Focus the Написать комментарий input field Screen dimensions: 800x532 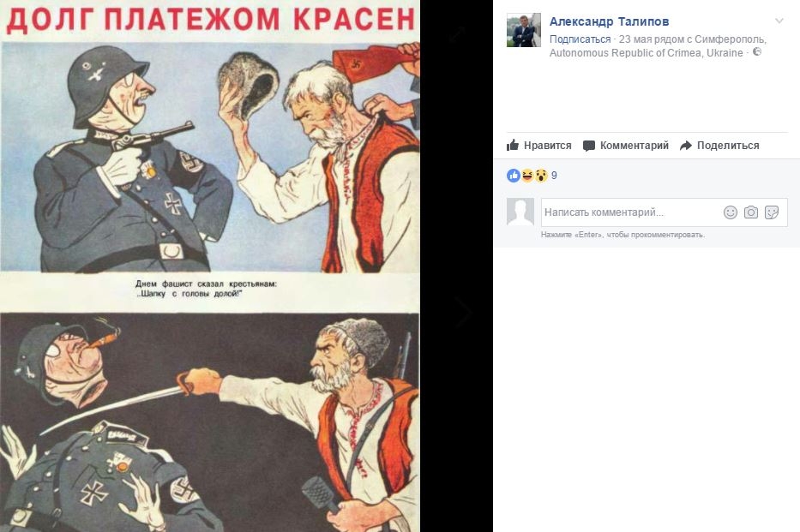(x=631, y=212)
